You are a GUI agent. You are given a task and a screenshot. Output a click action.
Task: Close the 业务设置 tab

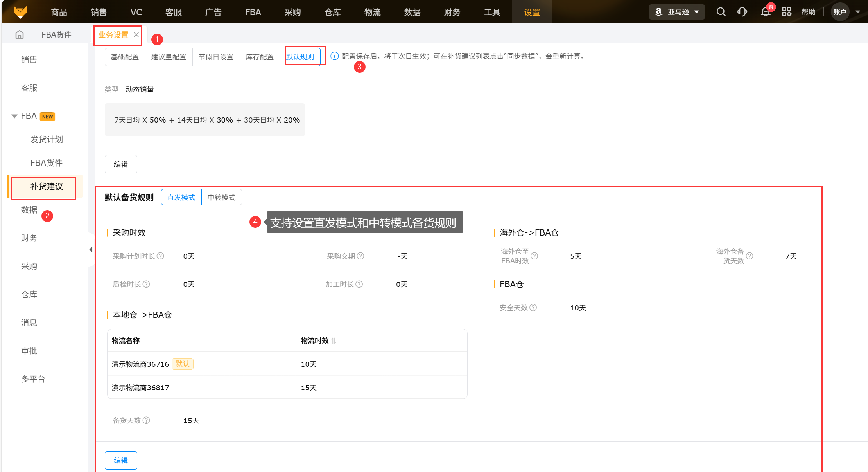136,35
